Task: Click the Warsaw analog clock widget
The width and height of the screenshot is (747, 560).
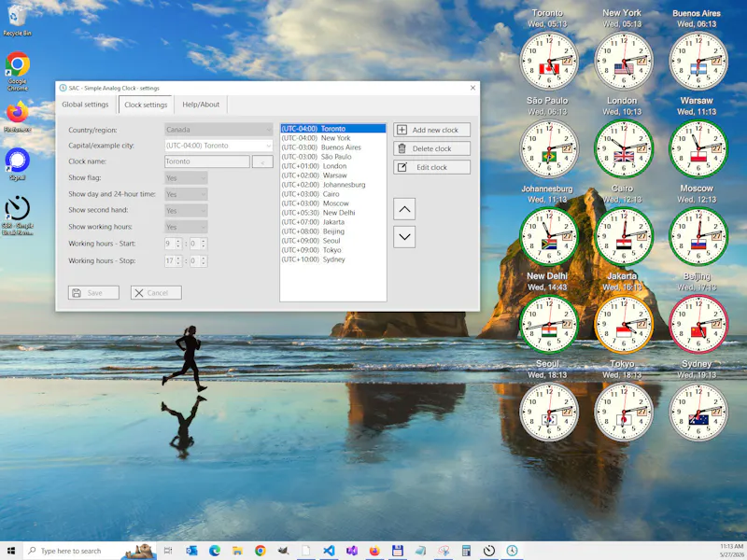Action: [x=698, y=148]
